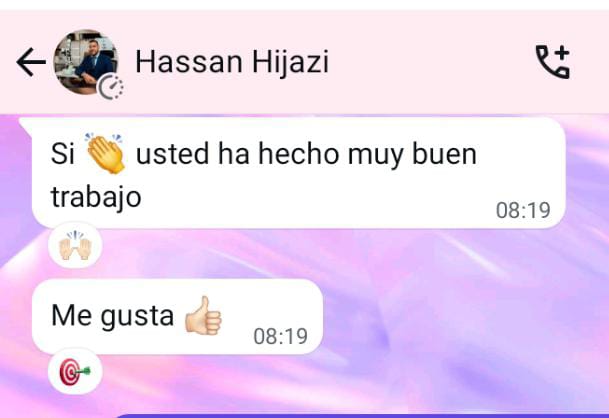Open contact info via Hassan Hijazi name
The height and width of the screenshot is (418, 609).
tap(232, 62)
